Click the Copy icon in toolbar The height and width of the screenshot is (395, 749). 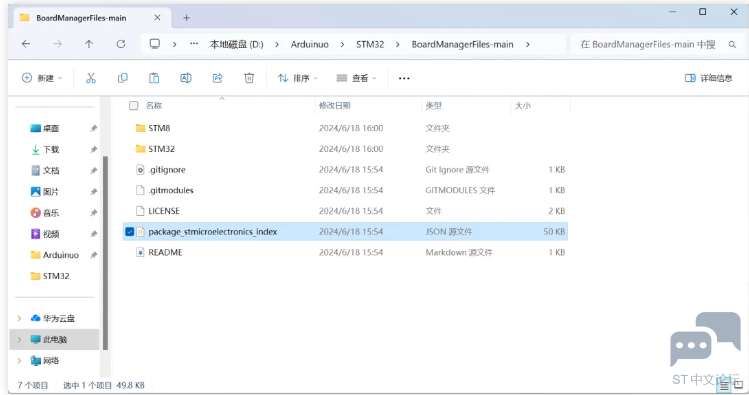(x=123, y=78)
